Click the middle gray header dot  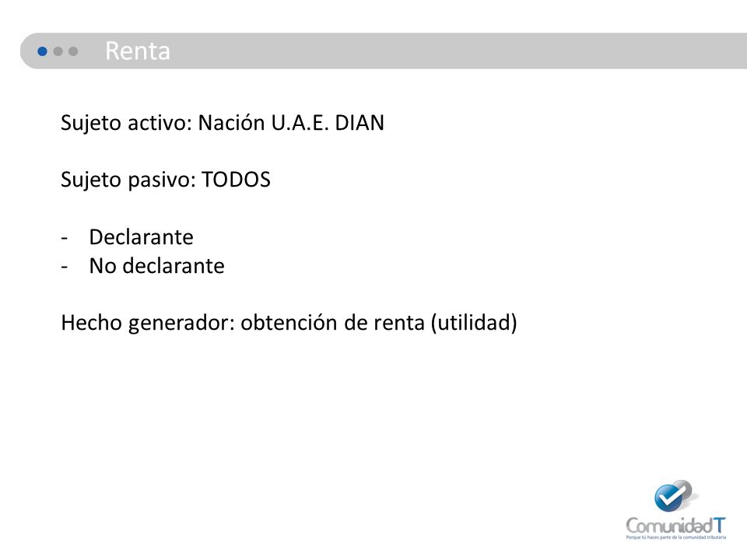(58, 51)
